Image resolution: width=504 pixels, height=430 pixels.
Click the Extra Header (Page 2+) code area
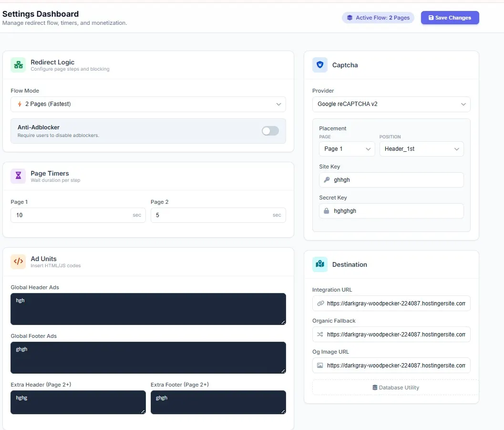click(x=78, y=402)
